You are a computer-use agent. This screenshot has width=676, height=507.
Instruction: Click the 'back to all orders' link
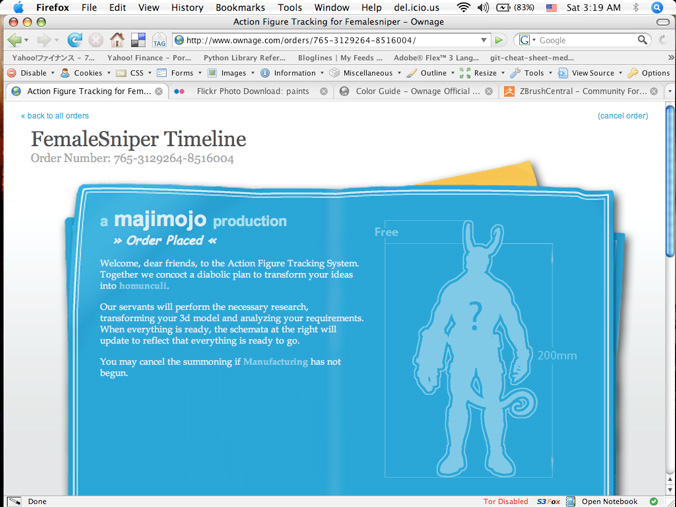coord(58,116)
